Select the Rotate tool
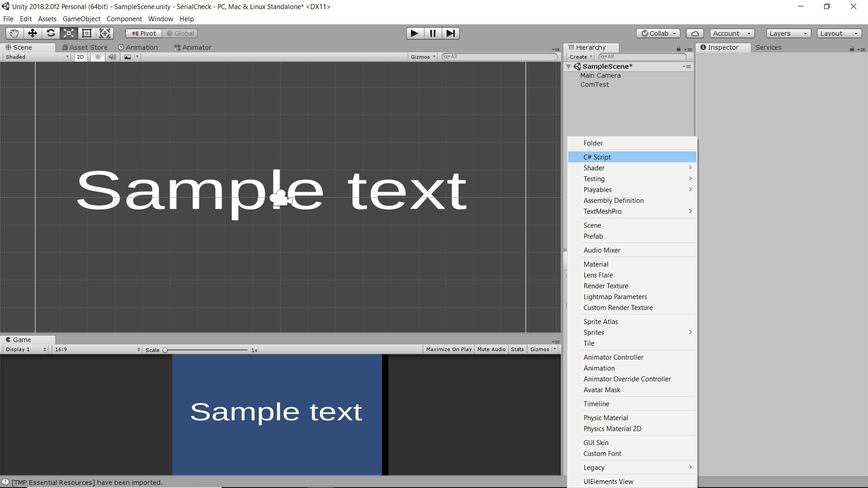Image resolution: width=868 pixels, height=488 pixels. (x=51, y=33)
